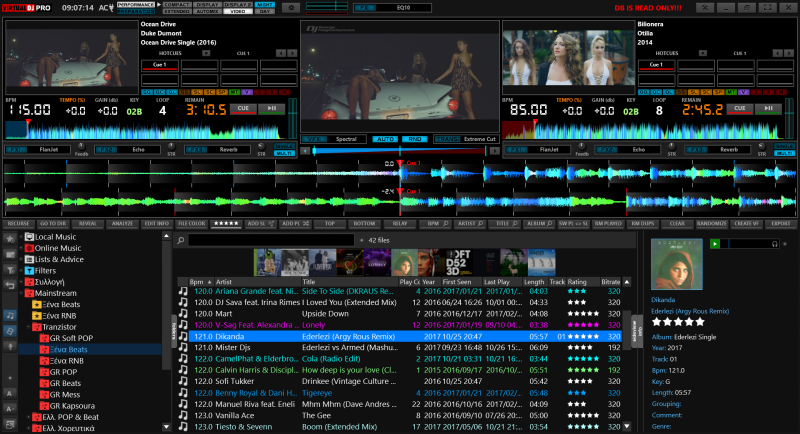Image resolution: width=800 pixels, height=434 pixels.
Task: Select the music note sidebar icon
Action: click(x=10, y=315)
